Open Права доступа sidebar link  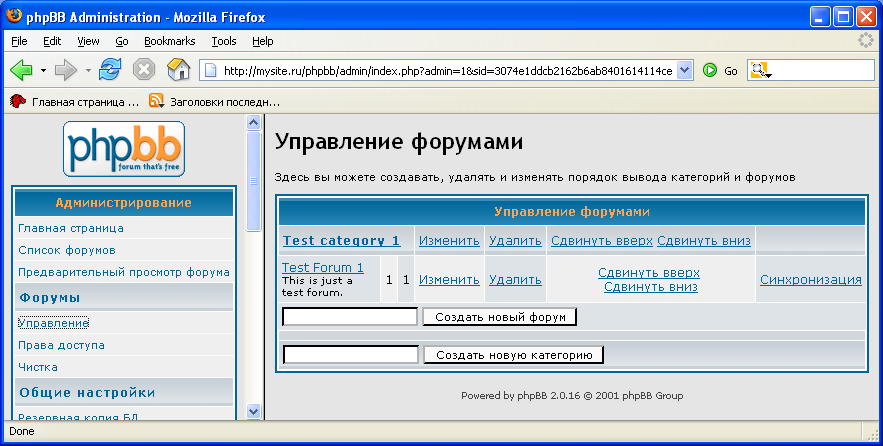61,345
